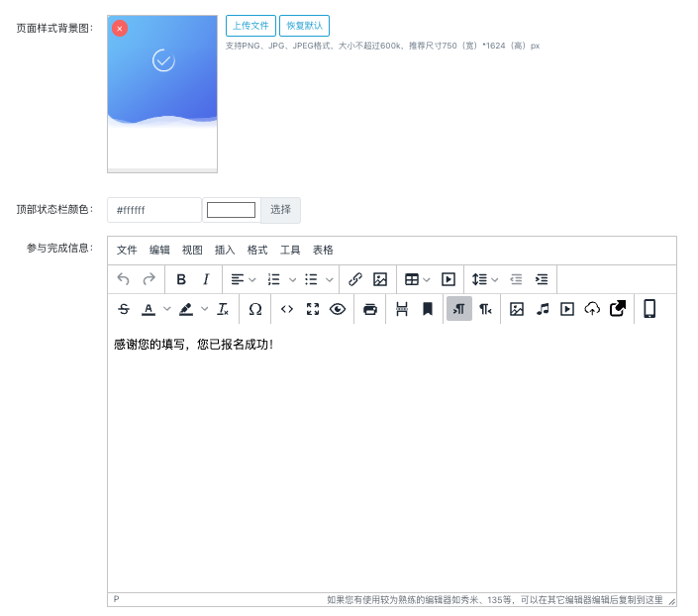Open the 插入 menu
Image resolution: width=698 pixels, height=616 pixels.
point(225,250)
